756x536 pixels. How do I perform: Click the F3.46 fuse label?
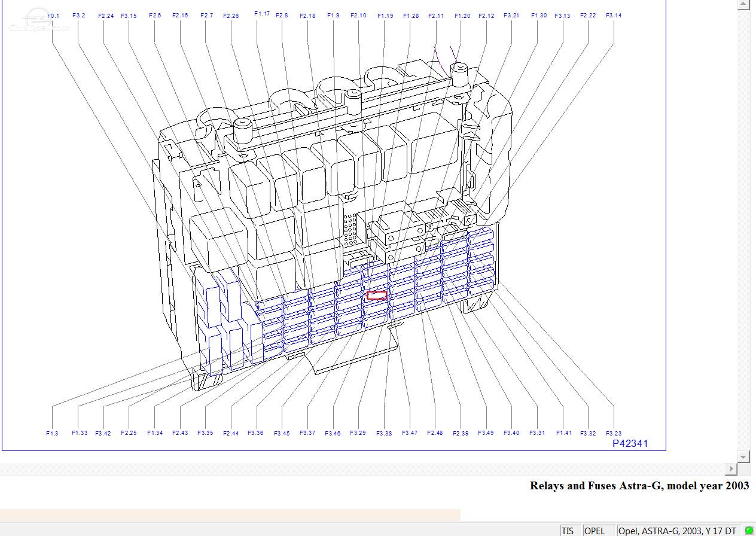coord(333,434)
